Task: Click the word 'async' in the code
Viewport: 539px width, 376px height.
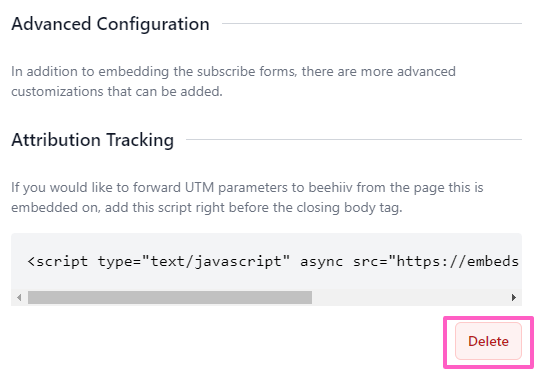Action: coord(321,262)
